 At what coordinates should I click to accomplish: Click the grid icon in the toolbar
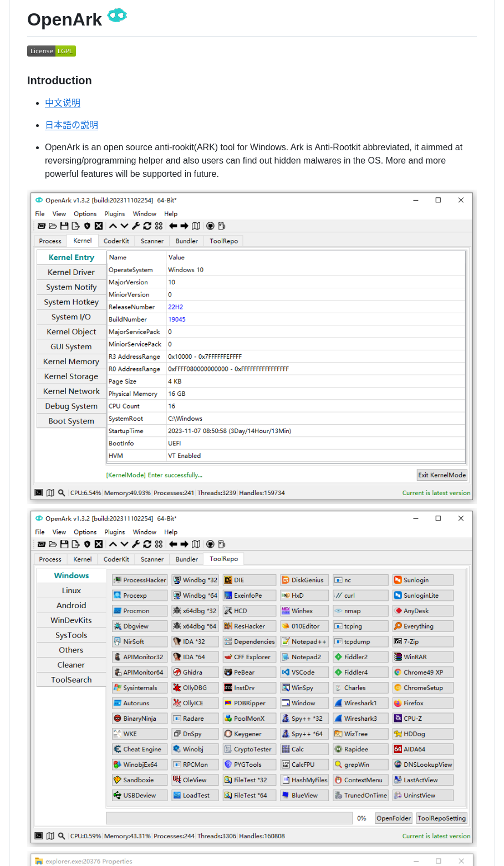click(158, 226)
